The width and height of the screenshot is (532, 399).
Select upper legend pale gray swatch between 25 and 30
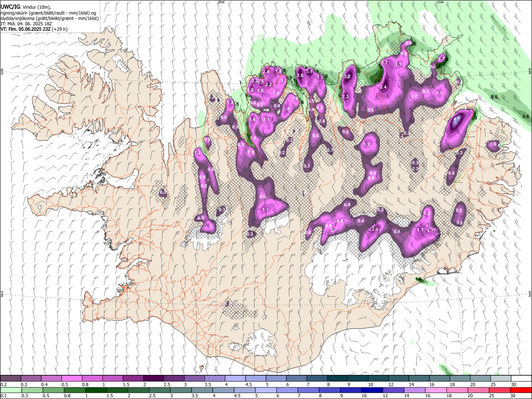point(500,379)
